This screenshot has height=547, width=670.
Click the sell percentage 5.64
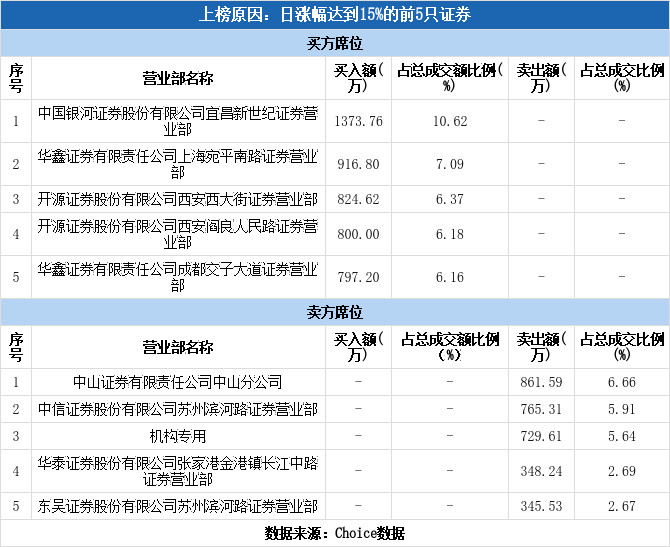pos(622,436)
